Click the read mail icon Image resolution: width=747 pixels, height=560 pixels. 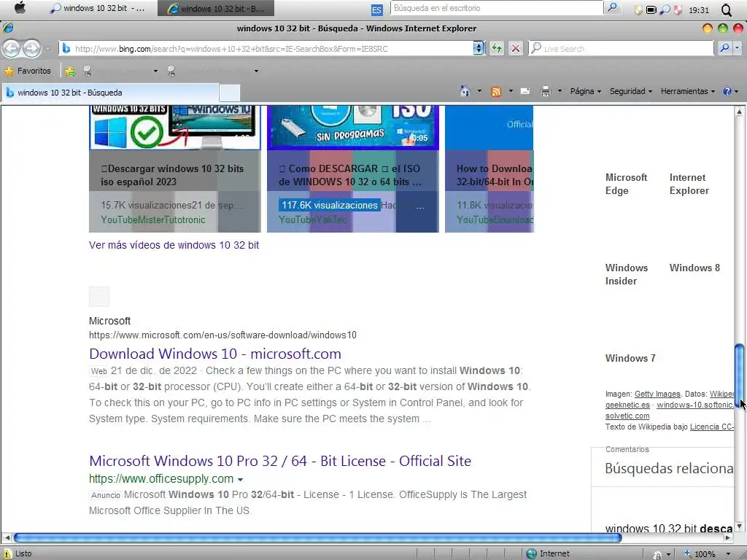click(x=525, y=91)
